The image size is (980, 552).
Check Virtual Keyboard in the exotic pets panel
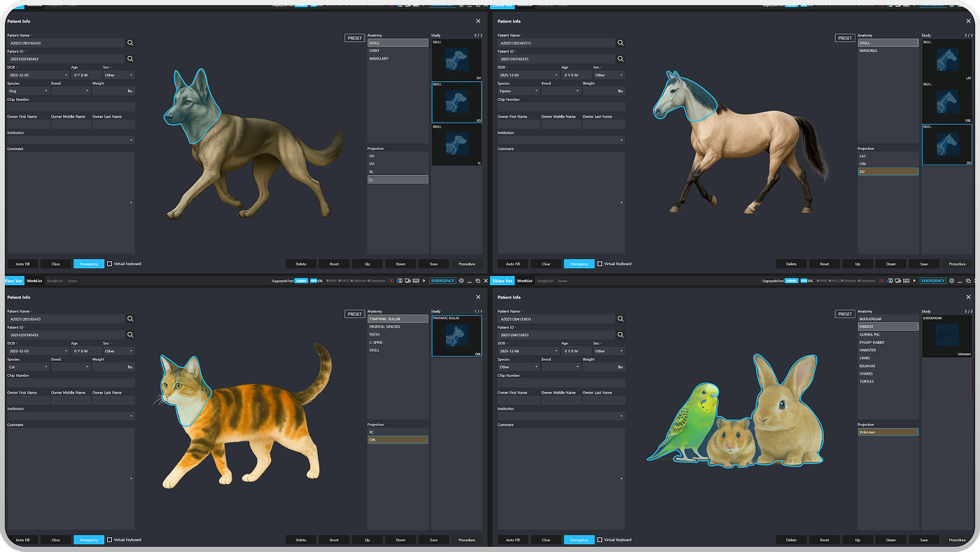tap(600, 539)
